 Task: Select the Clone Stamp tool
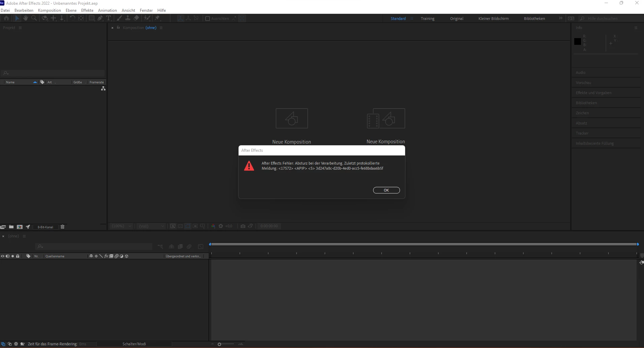click(128, 18)
